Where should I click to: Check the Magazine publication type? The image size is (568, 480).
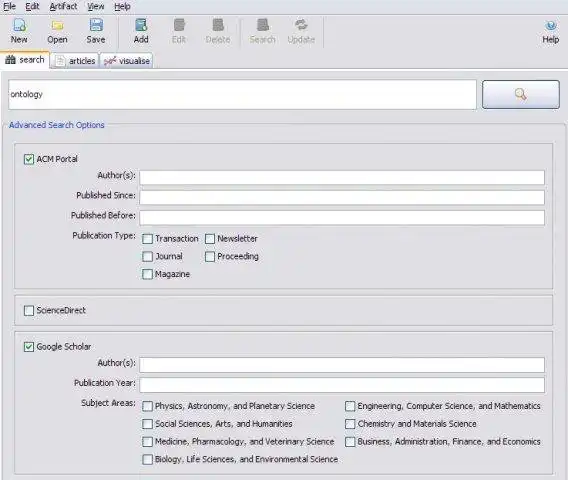147,274
